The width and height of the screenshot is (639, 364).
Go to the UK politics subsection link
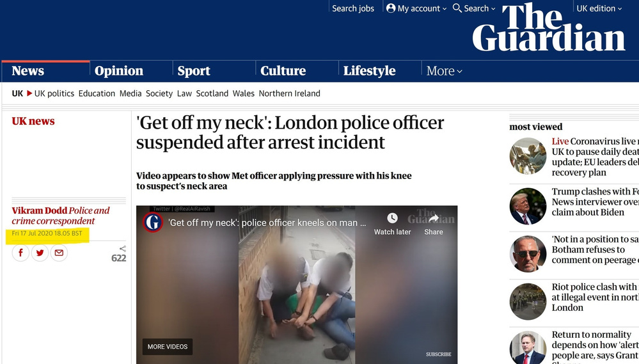tap(54, 93)
